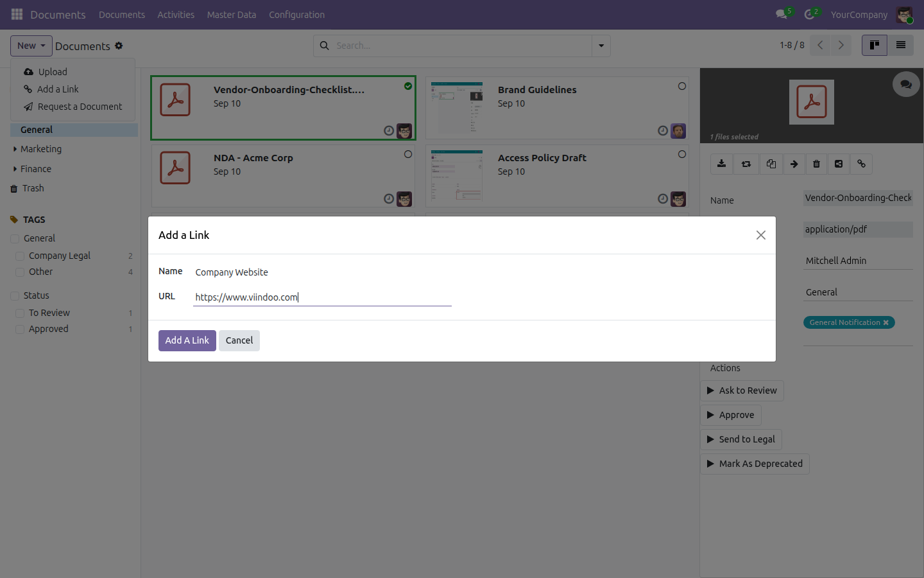Open the Master Data menu
924x578 pixels.
(232, 15)
